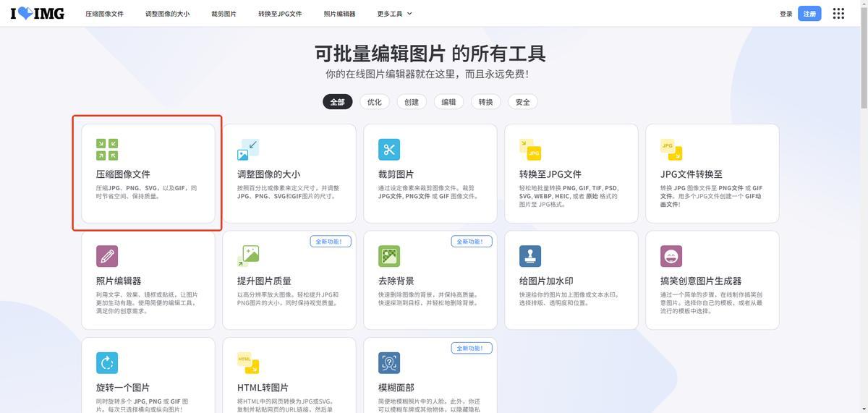The image size is (868, 413).
Task: Click the blue 旋转一个图片 rotate icon
Action: pyautogui.click(x=107, y=362)
